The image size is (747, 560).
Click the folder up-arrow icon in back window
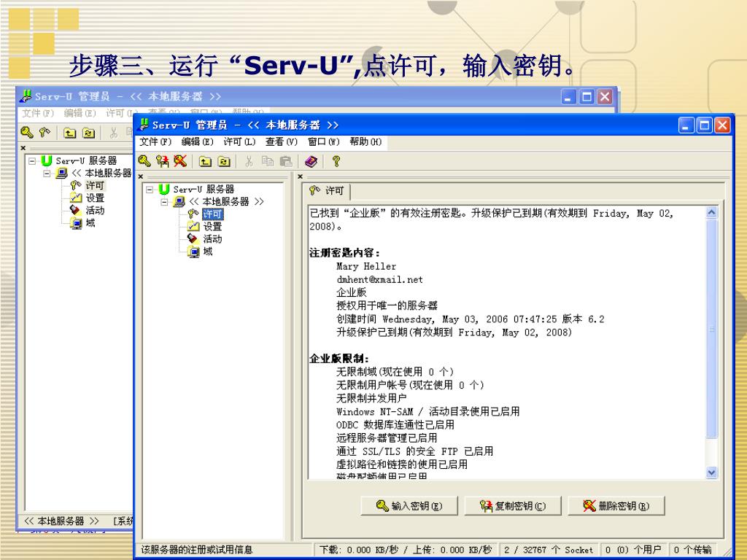(70, 133)
